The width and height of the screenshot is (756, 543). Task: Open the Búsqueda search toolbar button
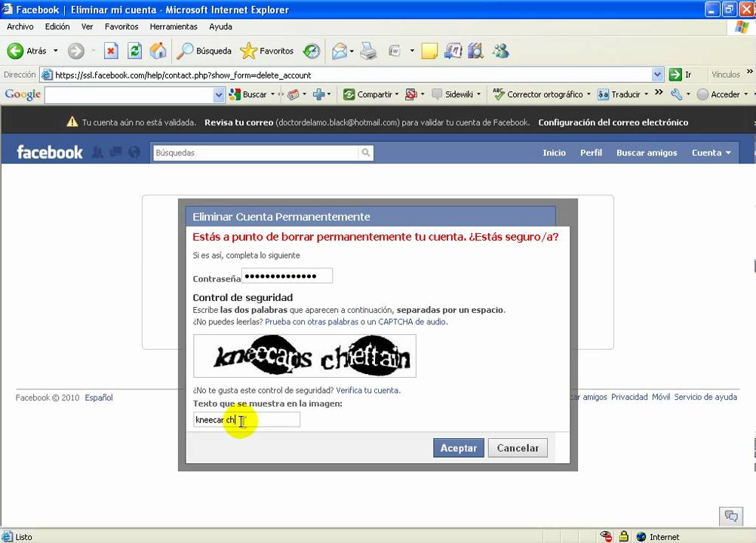click(204, 51)
